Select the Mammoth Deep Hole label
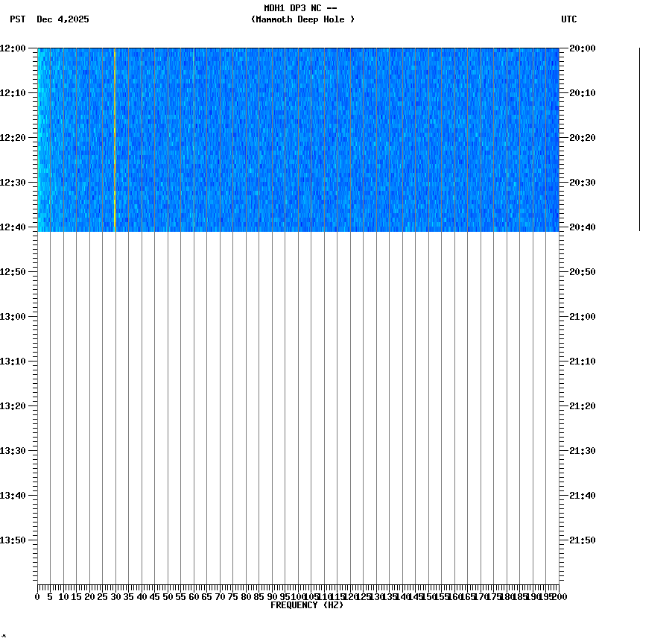The width and height of the screenshot is (672, 644). (x=303, y=20)
